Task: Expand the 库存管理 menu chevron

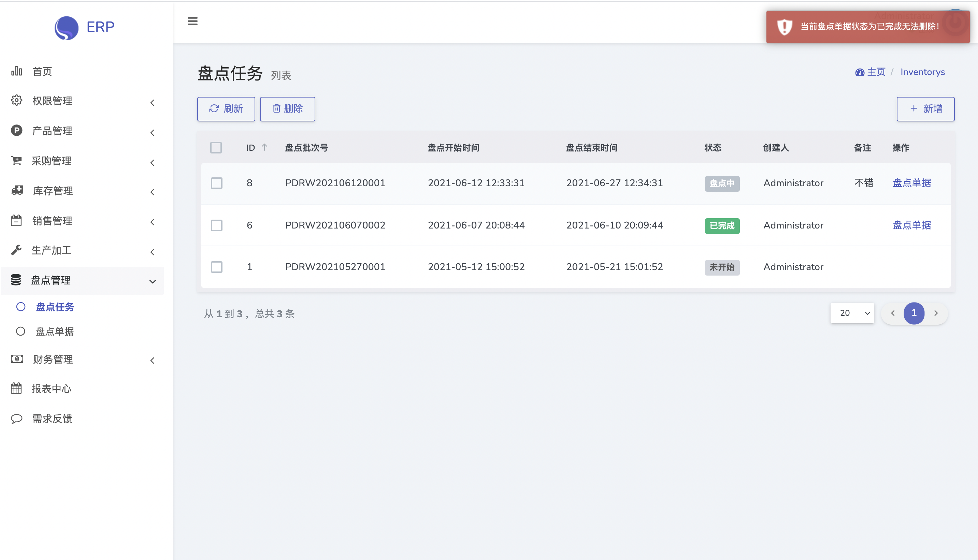Action: coord(152,192)
